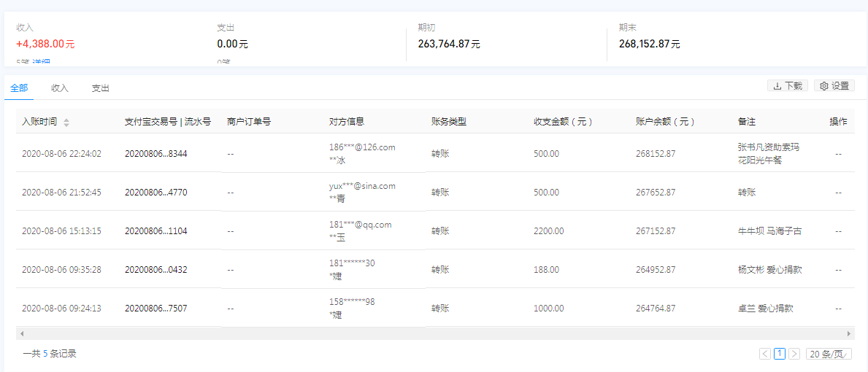The width and height of the screenshot is (868, 372).
Task: Open the 详细 link under 收入
Action: [x=41, y=62]
